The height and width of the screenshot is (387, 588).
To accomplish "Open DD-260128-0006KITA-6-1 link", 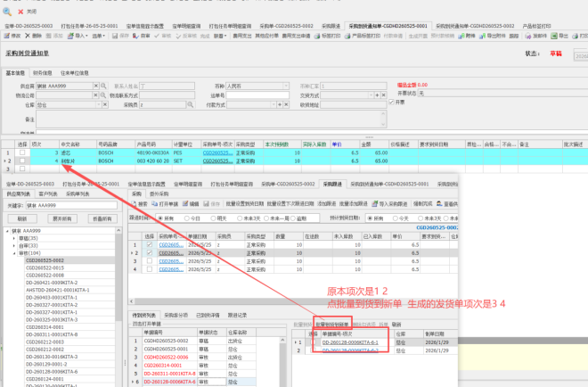I will point(350,342).
